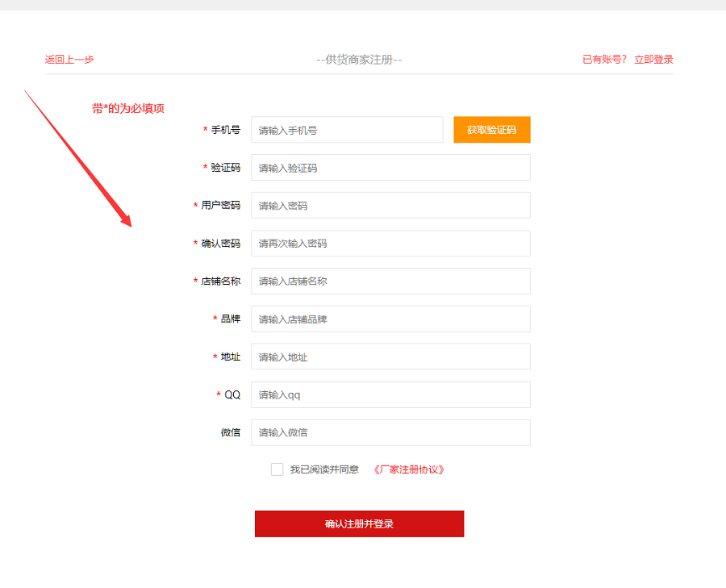Focus the 微信 WeChat input field
726x588 pixels.
(390, 432)
